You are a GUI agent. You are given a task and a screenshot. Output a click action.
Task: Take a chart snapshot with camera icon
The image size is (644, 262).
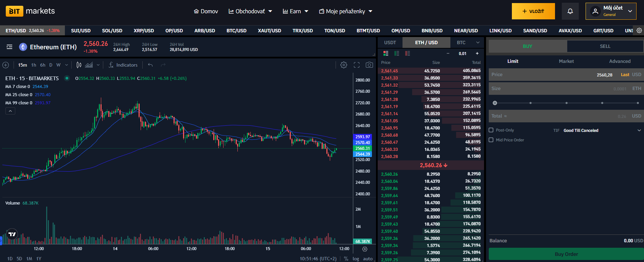(369, 65)
